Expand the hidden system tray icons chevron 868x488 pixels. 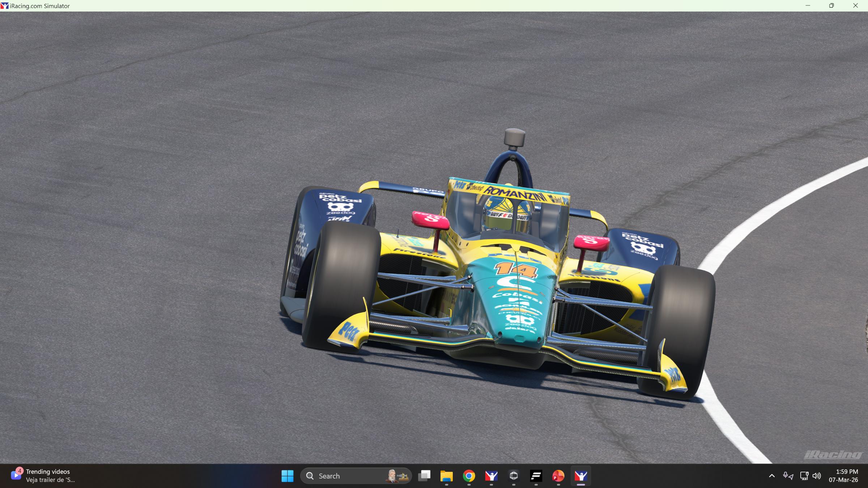coord(771,476)
